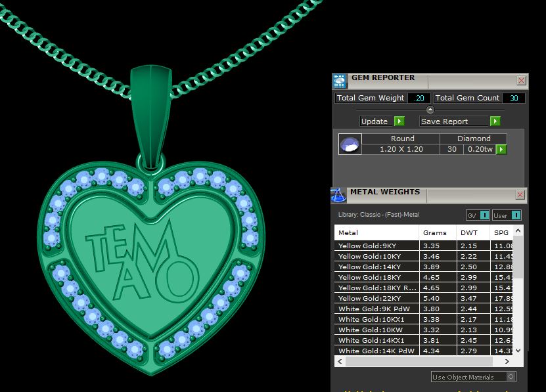Click the Diamond gem type cell
This screenshot has height=392, width=546.
click(x=474, y=139)
